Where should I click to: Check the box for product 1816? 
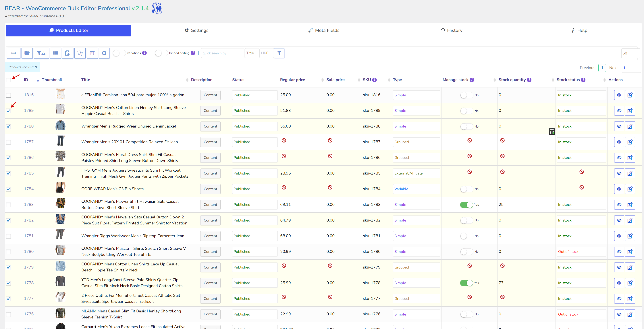(9, 95)
